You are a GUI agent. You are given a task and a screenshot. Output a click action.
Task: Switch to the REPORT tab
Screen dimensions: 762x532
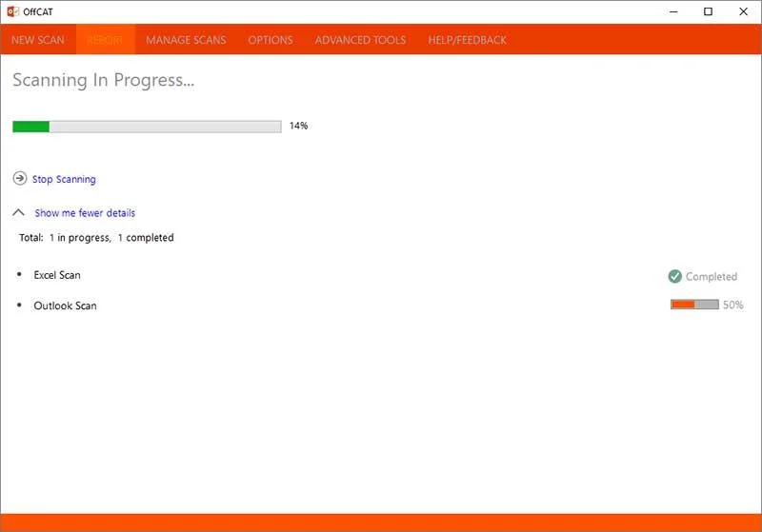[105, 40]
